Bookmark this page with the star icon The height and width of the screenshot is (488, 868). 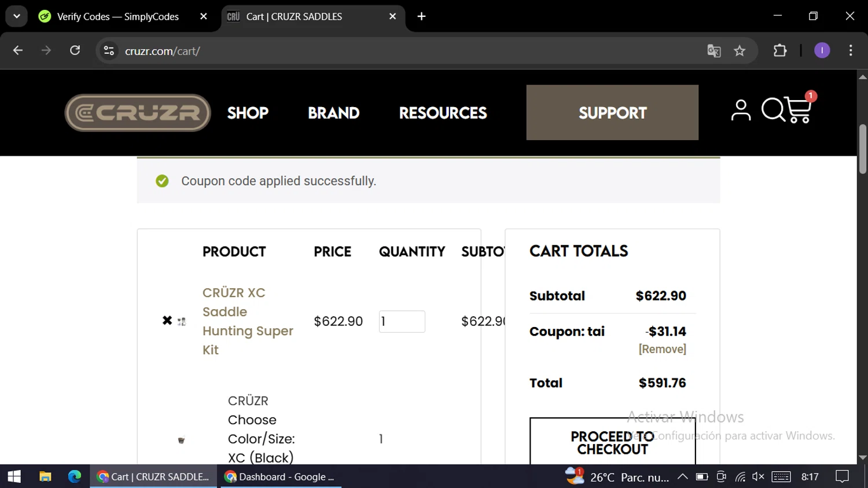tap(740, 51)
